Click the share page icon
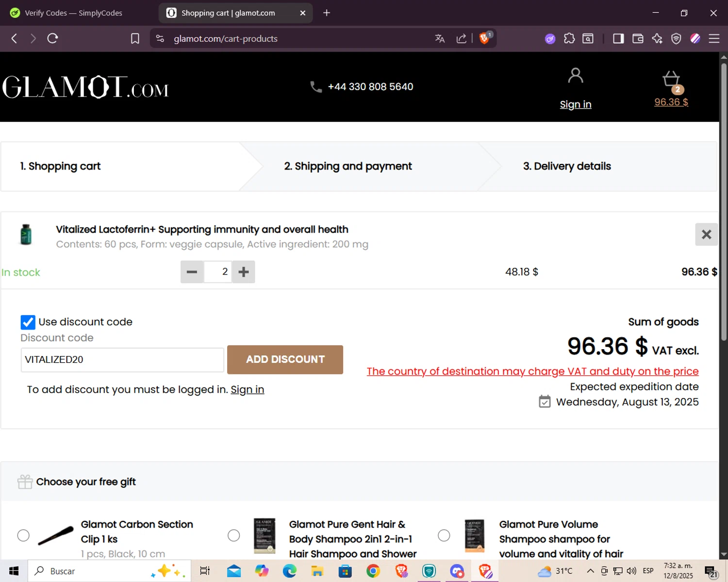Image resolution: width=728 pixels, height=582 pixels. click(461, 39)
